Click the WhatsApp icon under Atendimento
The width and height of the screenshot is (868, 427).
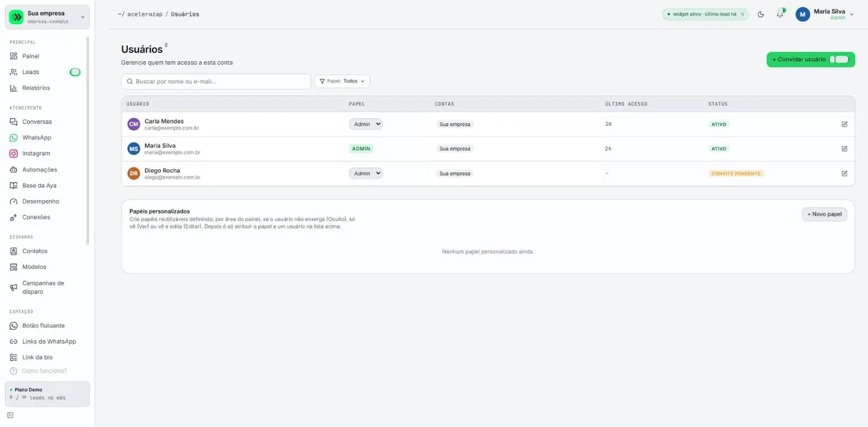tap(14, 138)
